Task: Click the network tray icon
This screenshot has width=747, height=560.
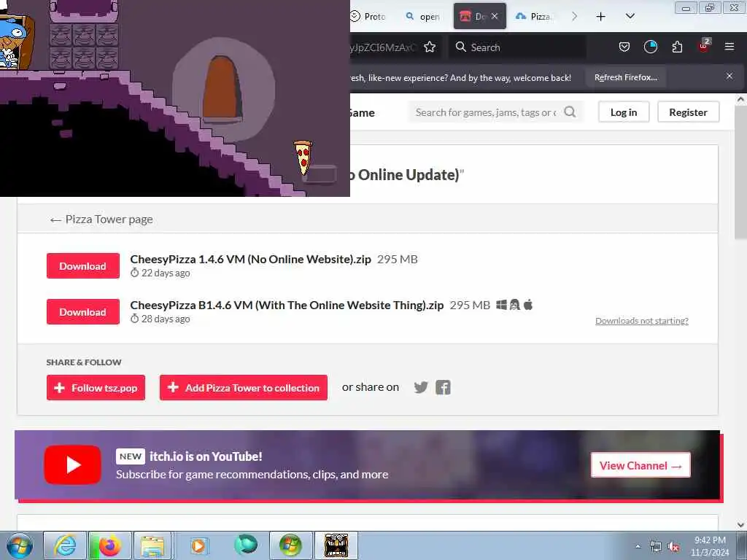Action: (x=656, y=547)
